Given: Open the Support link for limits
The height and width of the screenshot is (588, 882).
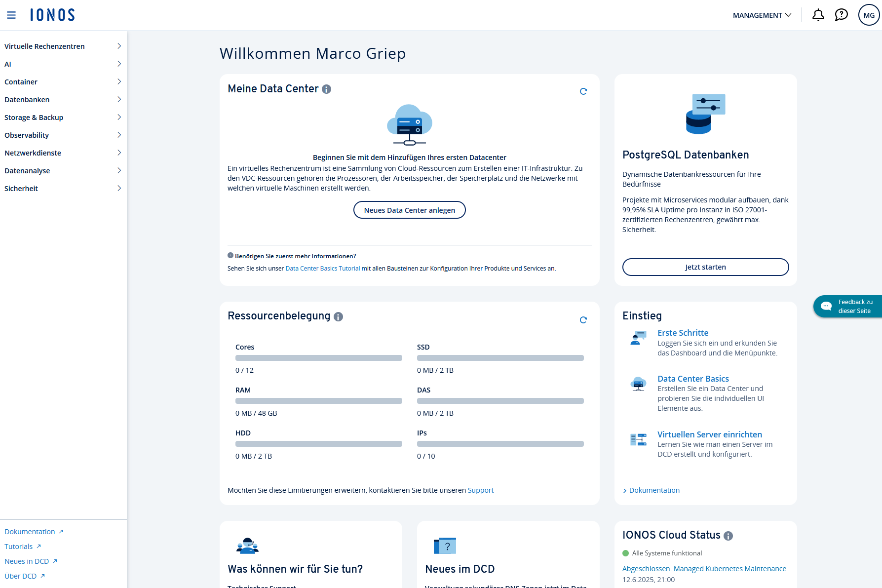Looking at the screenshot, I should (480, 490).
